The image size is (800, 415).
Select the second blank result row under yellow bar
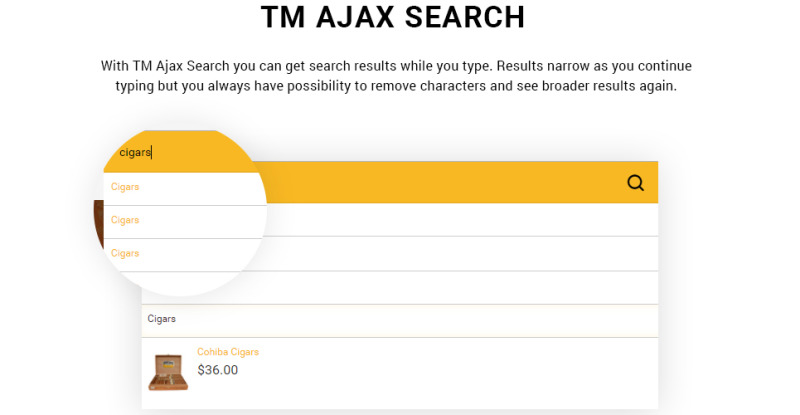coord(459,254)
